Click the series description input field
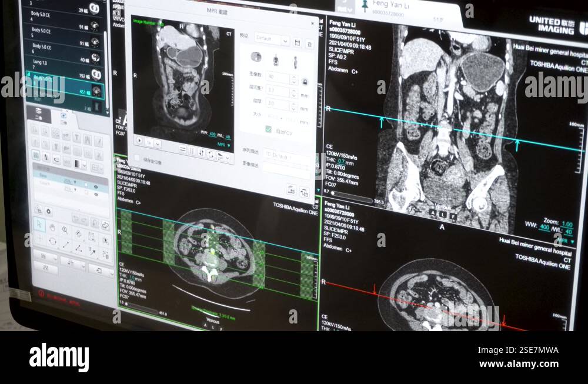The image size is (588, 384). (x=286, y=156)
